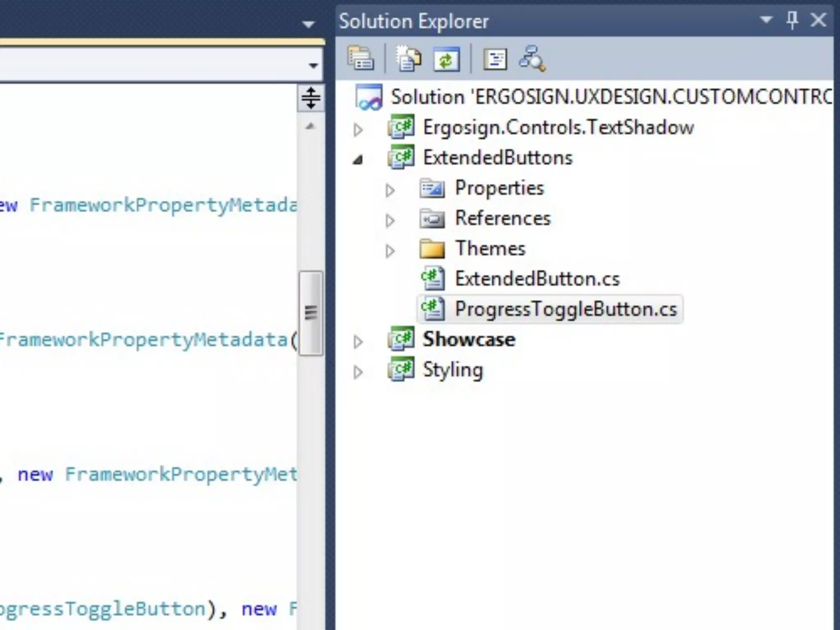
Task: Click the editor split-window handle icon
Action: (310, 98)
